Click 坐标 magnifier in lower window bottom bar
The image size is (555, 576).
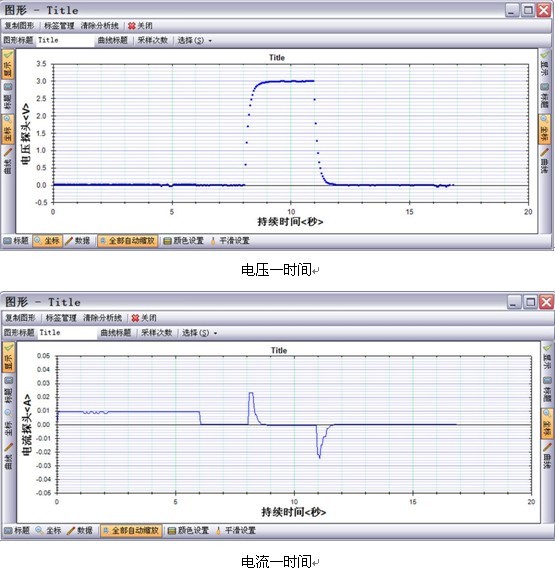tap(48, 530)
